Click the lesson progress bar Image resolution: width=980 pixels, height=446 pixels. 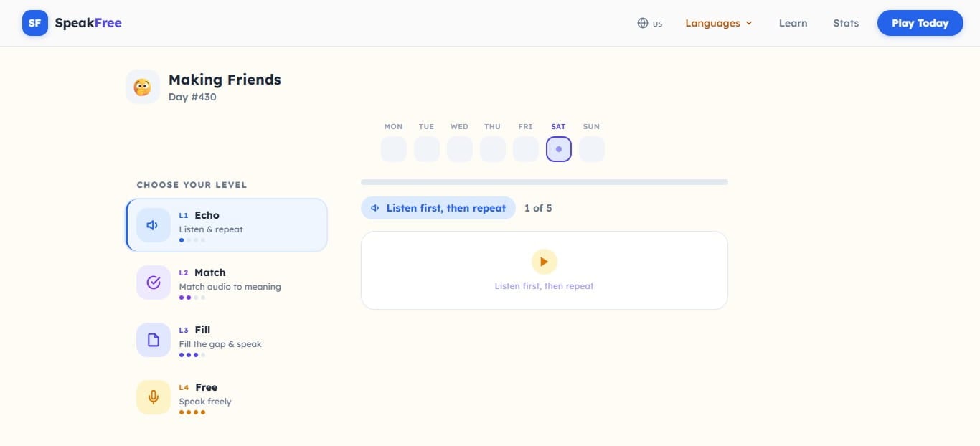pos(544,182)
